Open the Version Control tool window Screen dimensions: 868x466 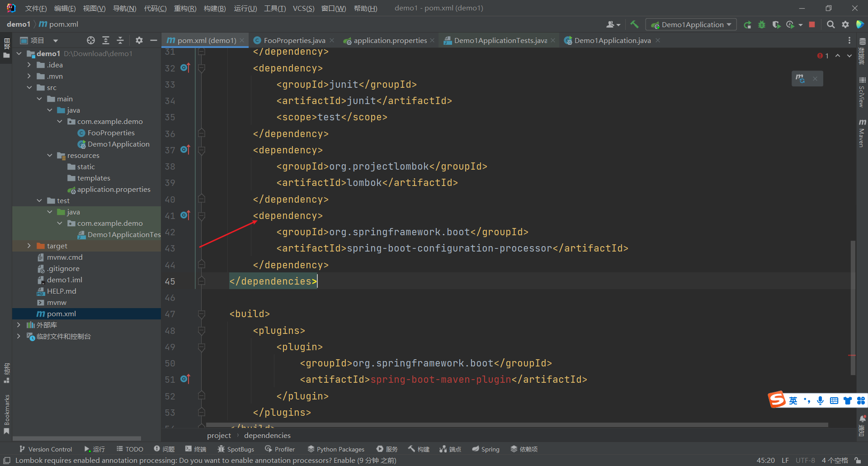click(46, 449)
